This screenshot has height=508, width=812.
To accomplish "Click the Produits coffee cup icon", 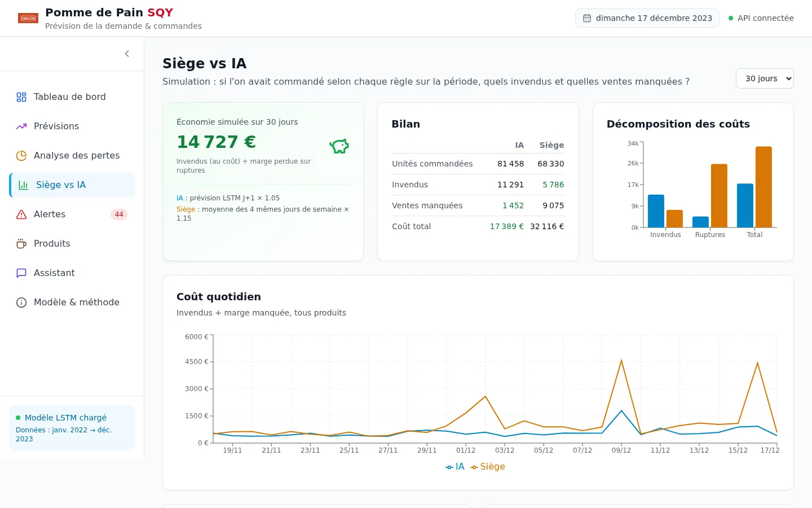I will point(21,244).
